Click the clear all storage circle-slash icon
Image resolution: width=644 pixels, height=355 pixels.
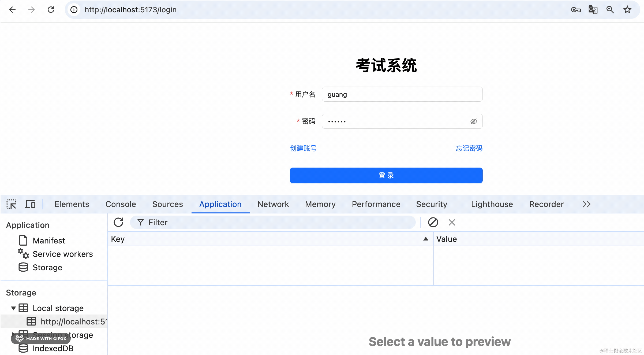coord(433,222)
